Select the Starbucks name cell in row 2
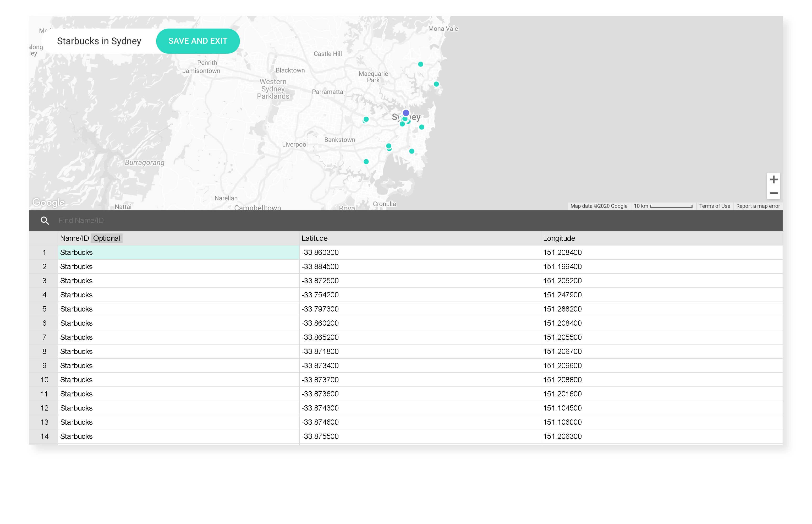The height and width of the screenshot is (524, 812). 179,266
